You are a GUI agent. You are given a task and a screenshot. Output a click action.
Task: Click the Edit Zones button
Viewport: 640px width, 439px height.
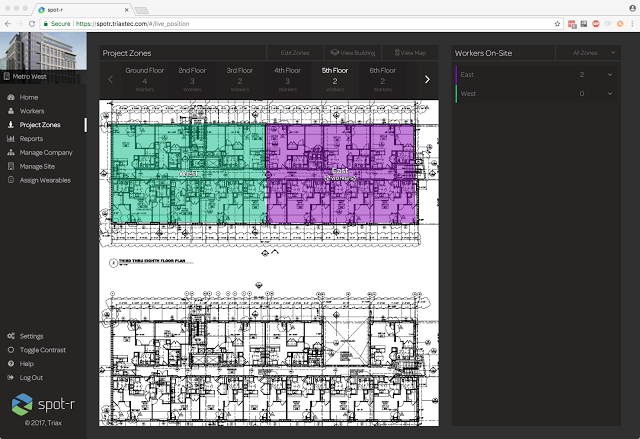click(x=295, y=53)
